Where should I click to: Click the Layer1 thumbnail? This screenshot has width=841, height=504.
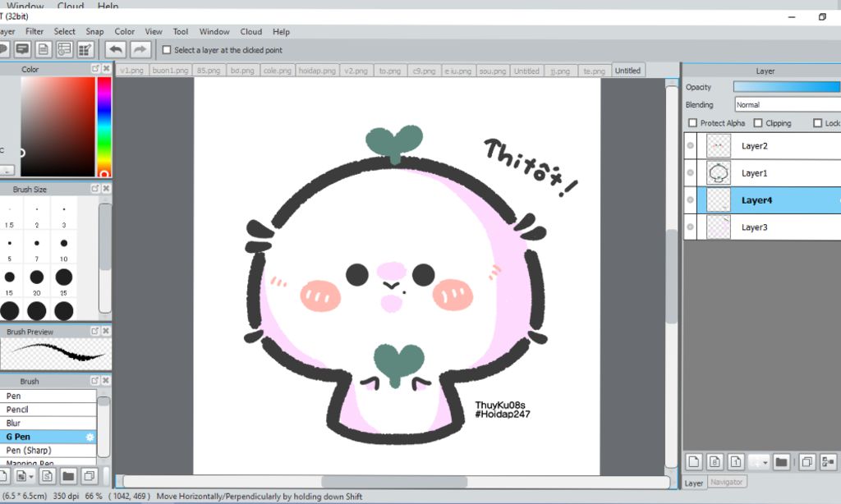718,172
